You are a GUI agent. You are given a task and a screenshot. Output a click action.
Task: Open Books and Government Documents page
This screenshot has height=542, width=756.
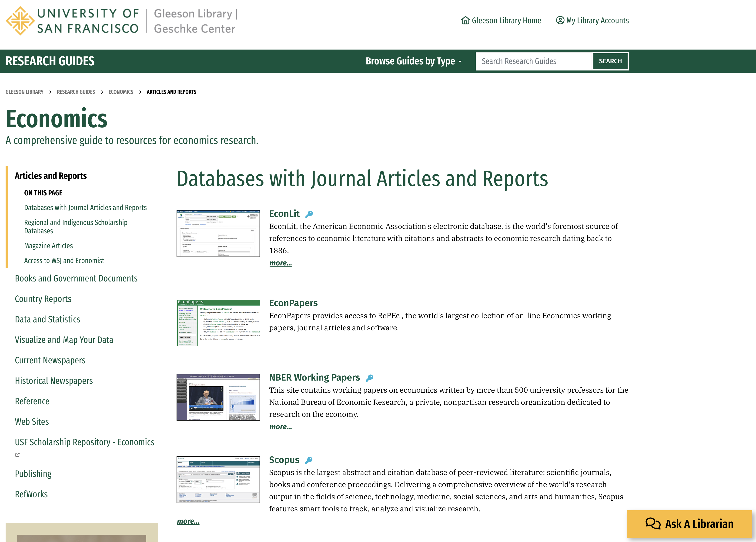point(76,278)
